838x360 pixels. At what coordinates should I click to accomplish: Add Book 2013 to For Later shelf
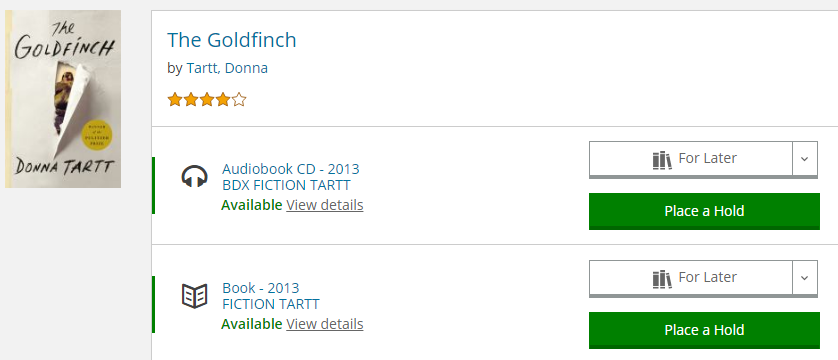pos(690,278)
